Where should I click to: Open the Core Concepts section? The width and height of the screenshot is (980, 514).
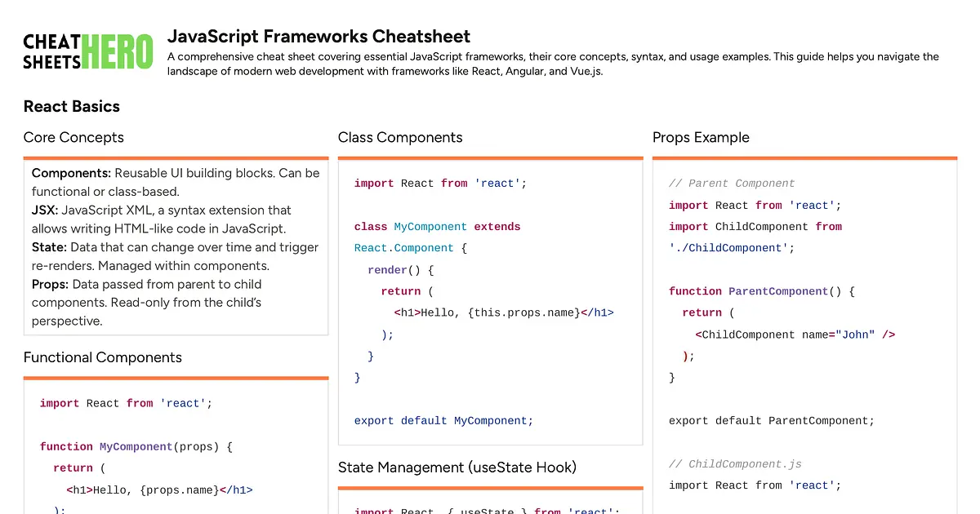tap(73, 137)
